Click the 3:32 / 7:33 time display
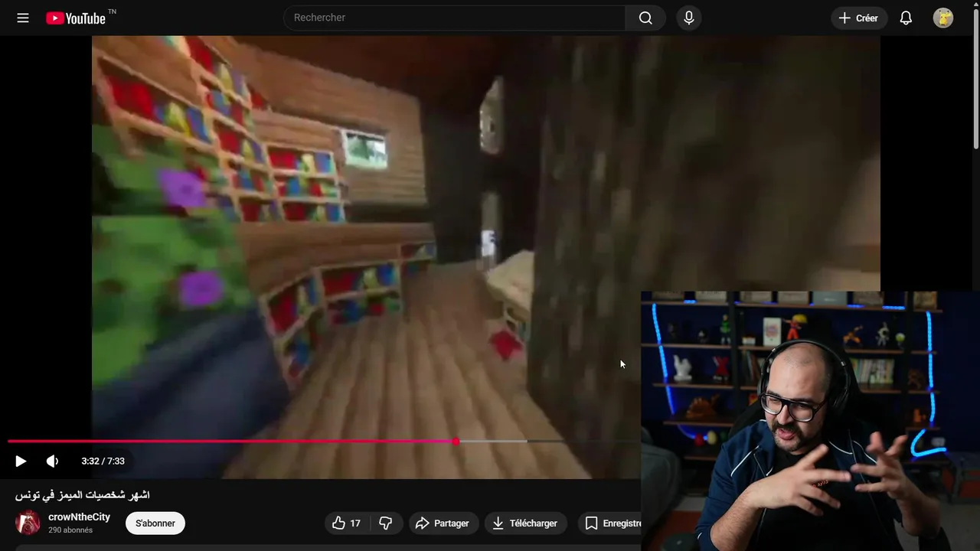The width and height of the screenshot is (980, 551). click(x=103, y=461)
